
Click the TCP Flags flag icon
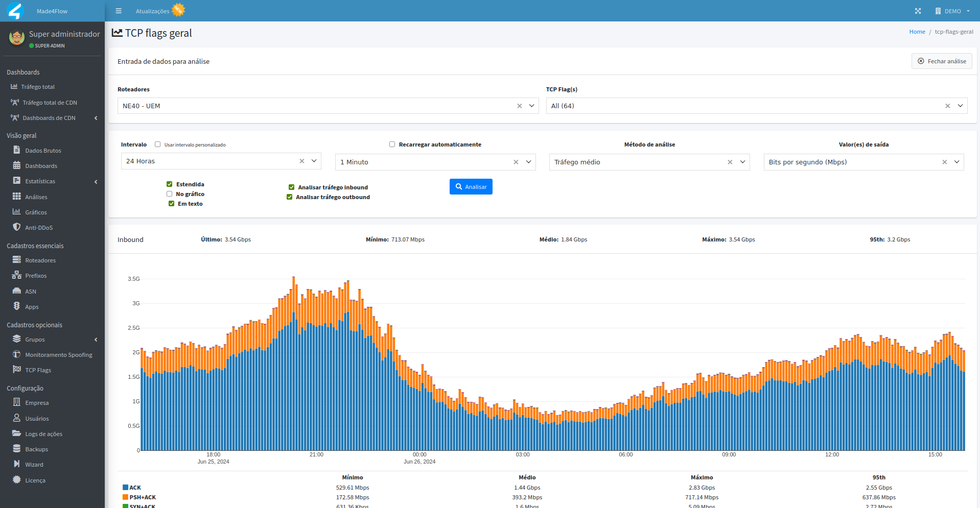coord(17,370)
